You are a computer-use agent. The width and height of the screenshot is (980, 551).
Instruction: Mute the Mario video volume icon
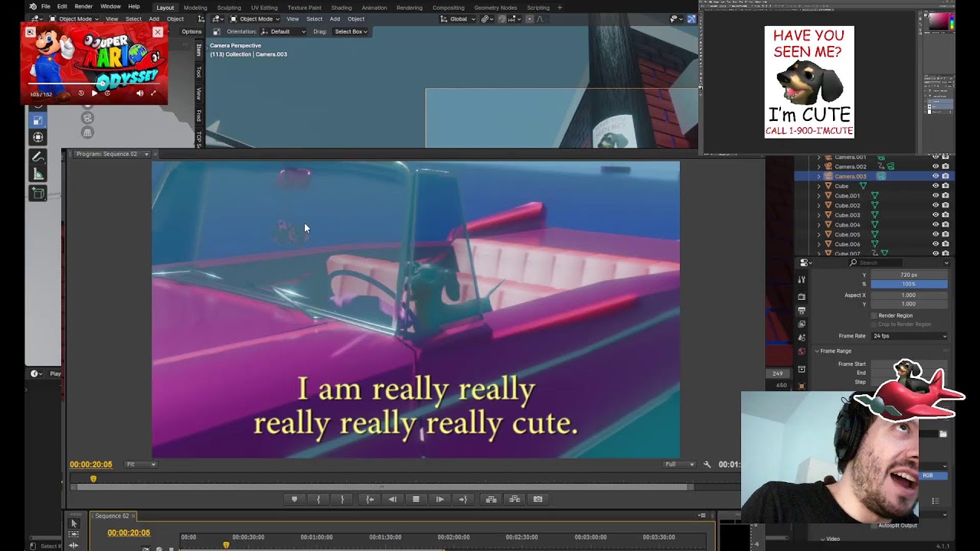(139, 93)
